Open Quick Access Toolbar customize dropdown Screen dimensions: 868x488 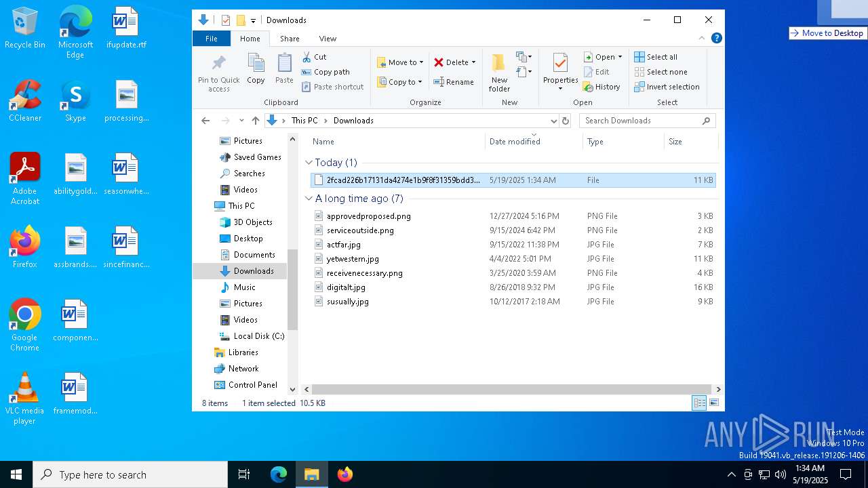(253, 20)
